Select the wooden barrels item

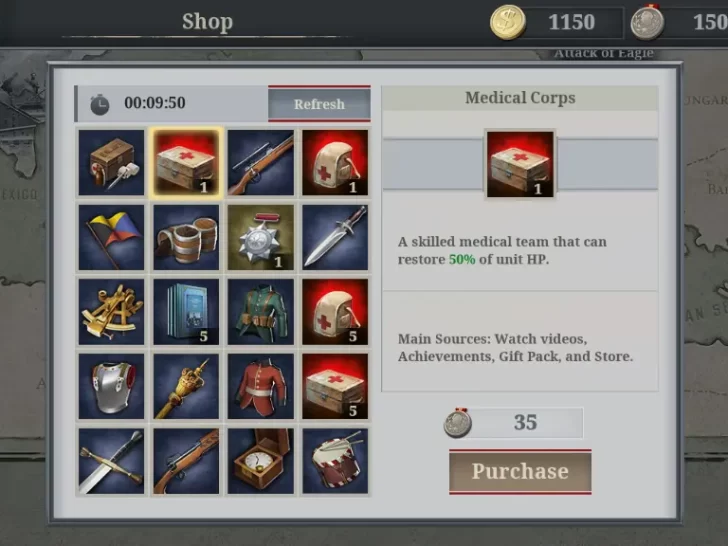pos(186,237)
